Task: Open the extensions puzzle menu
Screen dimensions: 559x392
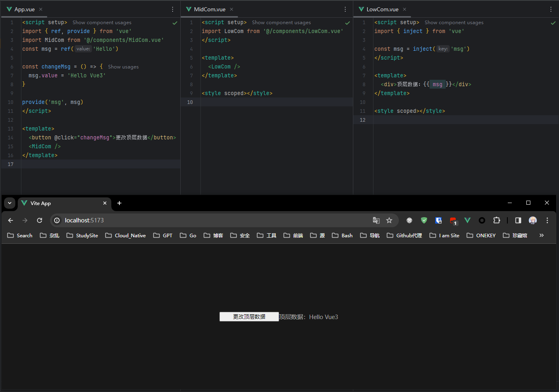Action: click(x=497, y=220)
